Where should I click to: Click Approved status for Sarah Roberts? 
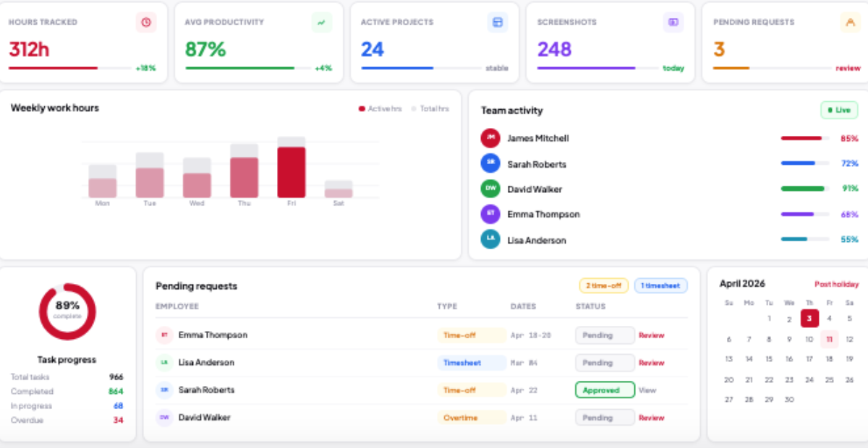tap(605, 390)
